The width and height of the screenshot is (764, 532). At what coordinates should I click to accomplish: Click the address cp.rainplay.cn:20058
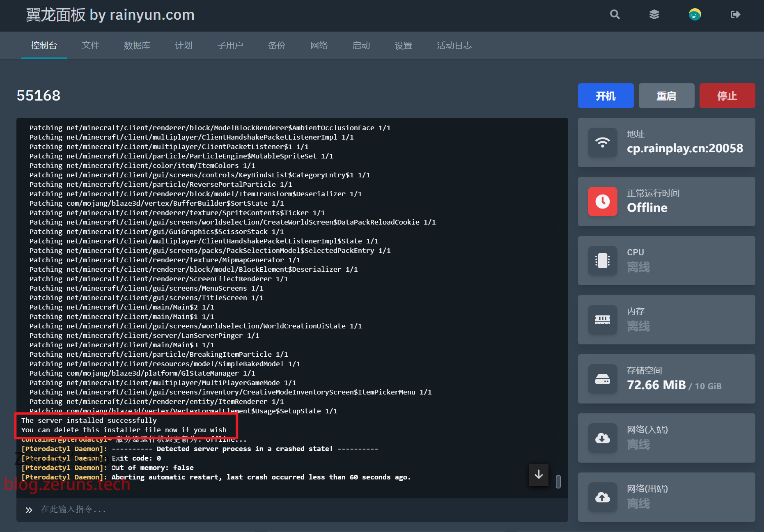coord(685,148)
